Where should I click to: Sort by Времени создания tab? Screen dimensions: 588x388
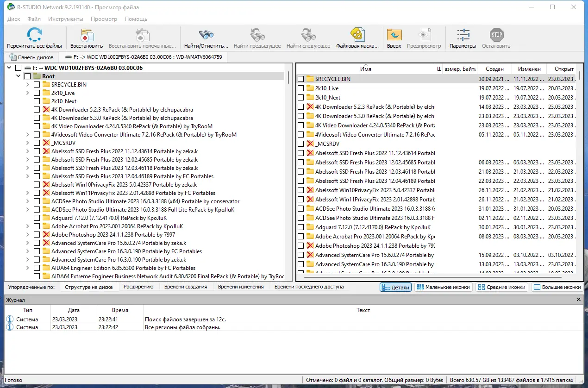(186, 287)
